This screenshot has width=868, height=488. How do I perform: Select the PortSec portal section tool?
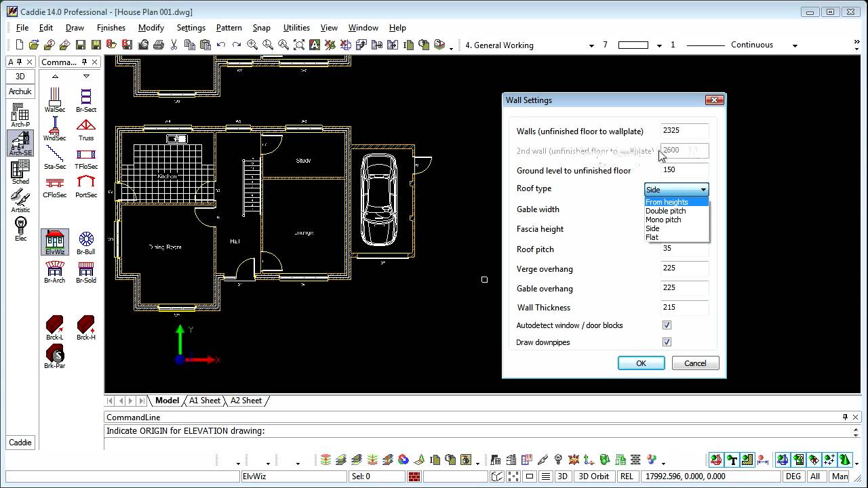point(86,186)
